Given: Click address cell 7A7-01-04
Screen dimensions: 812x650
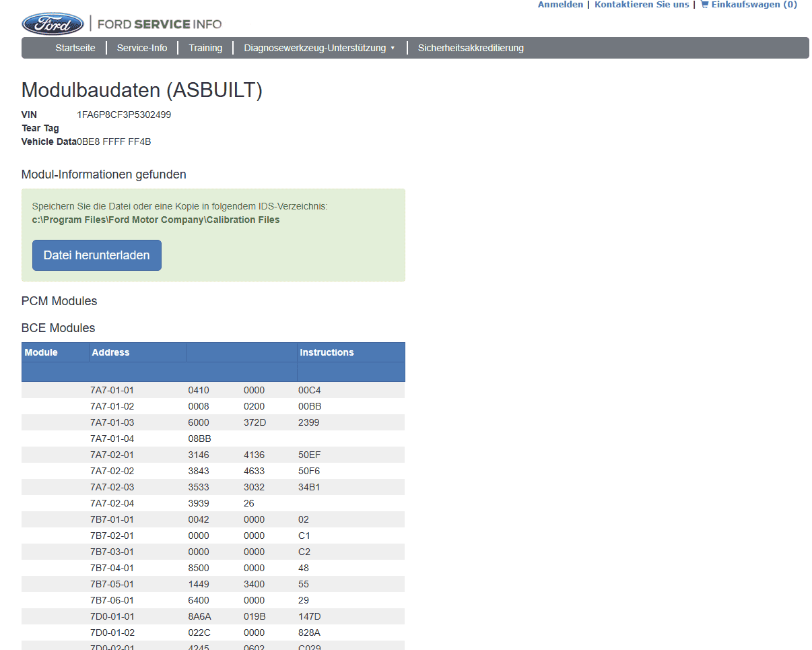Looking at the screenshot, I should [x=112, y=438].
